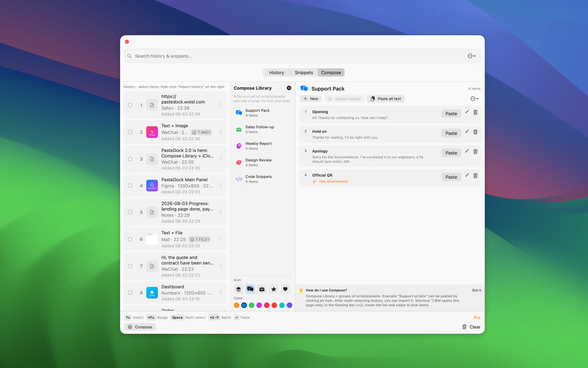Viewport: 588px width, 368px height.
Task: Click the New item button
Action: click(x=311, y=99)
